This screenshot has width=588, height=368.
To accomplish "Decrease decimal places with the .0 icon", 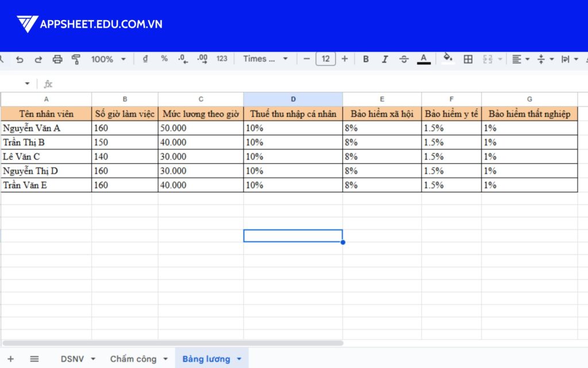I will 183,59.
